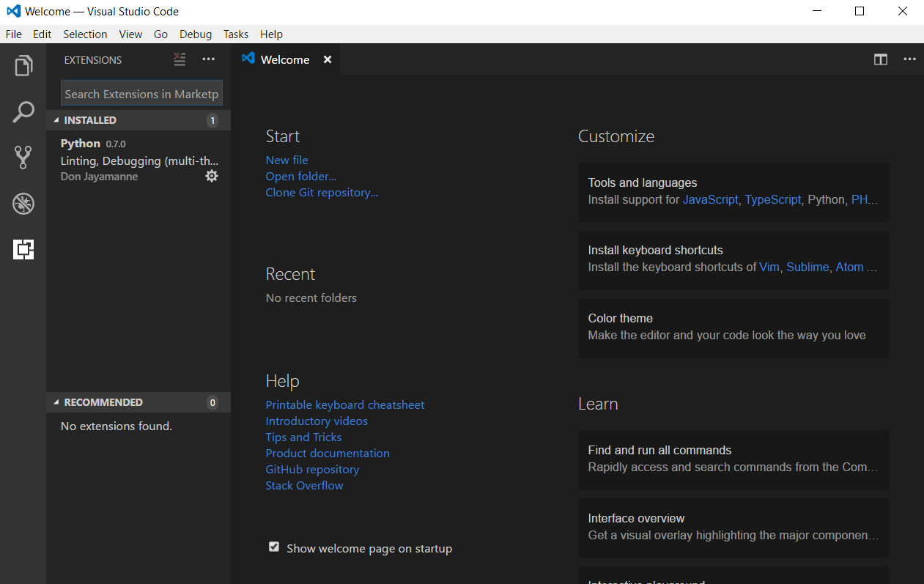Image resolution: width=924 pixels, height=584 pixels.
Task: Split the editor using the layout icon
Action: (881, 60)
